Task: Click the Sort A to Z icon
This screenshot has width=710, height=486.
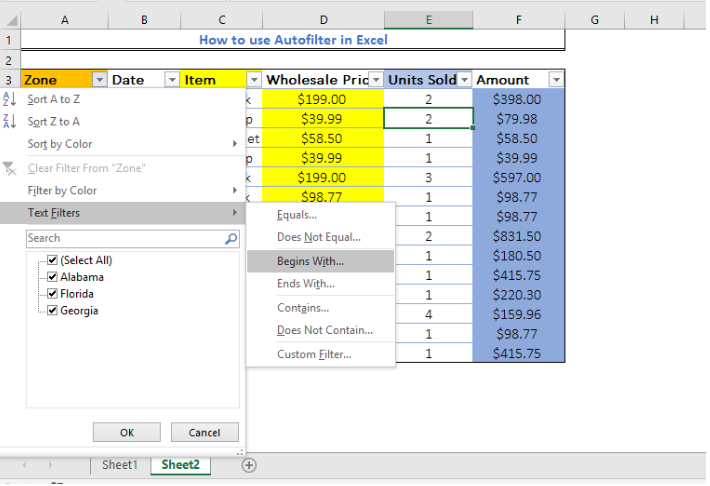Action: [10, 99]
